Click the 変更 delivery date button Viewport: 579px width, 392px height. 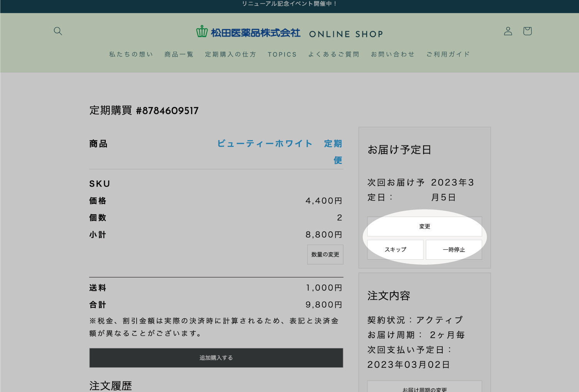[x=425, y=226]
